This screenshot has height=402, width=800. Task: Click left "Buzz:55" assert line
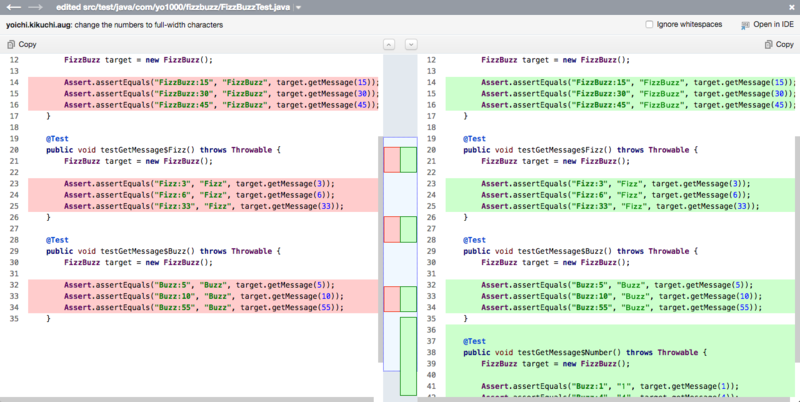pyautogui.click(x=204, y=308)
